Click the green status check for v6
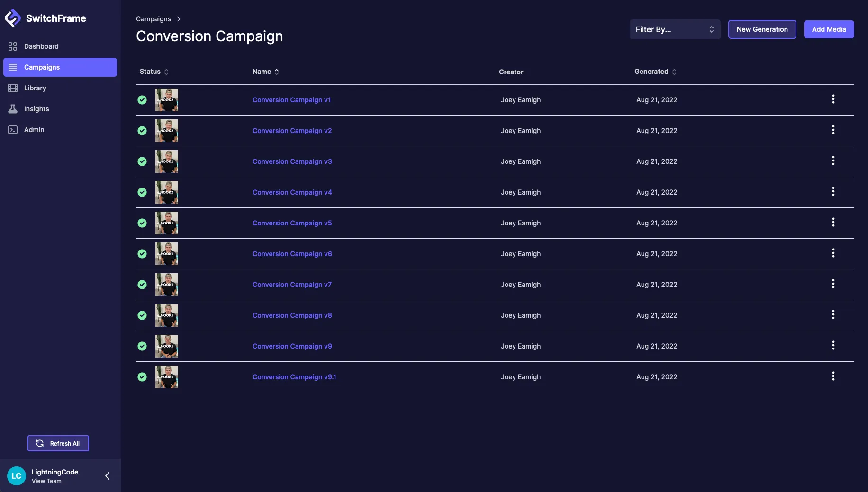 click(142, 254)
